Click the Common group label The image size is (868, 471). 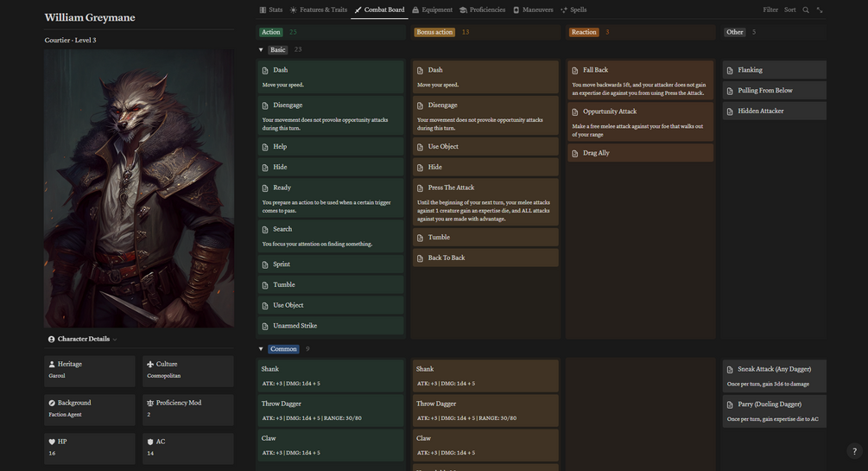(x=283, y=349)
